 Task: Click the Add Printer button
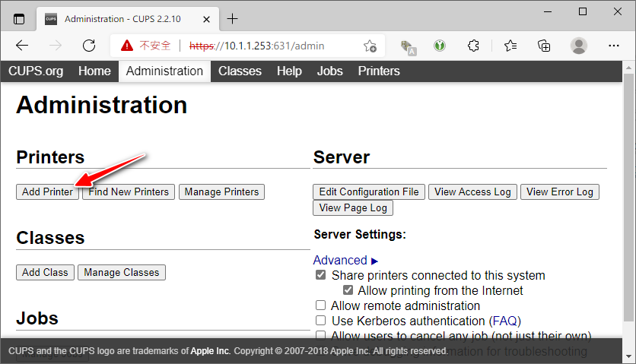[x=47, y=191]
